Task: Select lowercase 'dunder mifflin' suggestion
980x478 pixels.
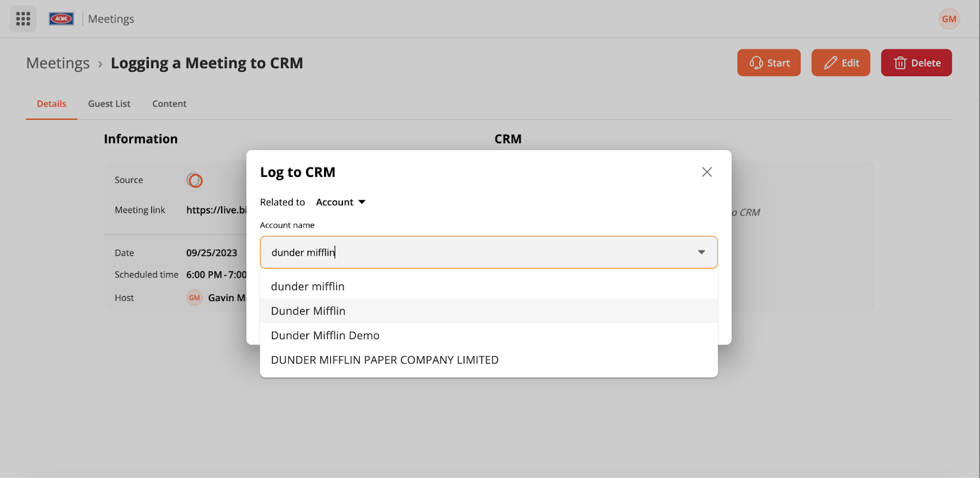Action: 489,286
